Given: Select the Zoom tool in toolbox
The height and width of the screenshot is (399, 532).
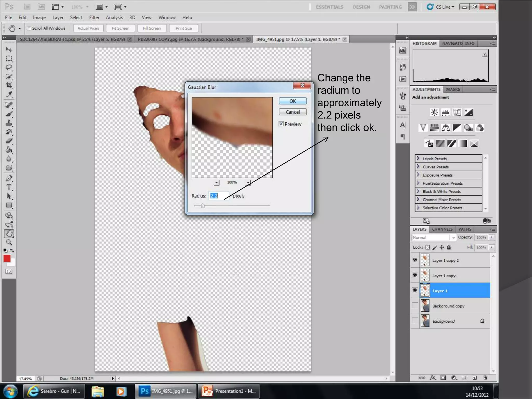Looking at the screenshot, I should click(9, 242).
